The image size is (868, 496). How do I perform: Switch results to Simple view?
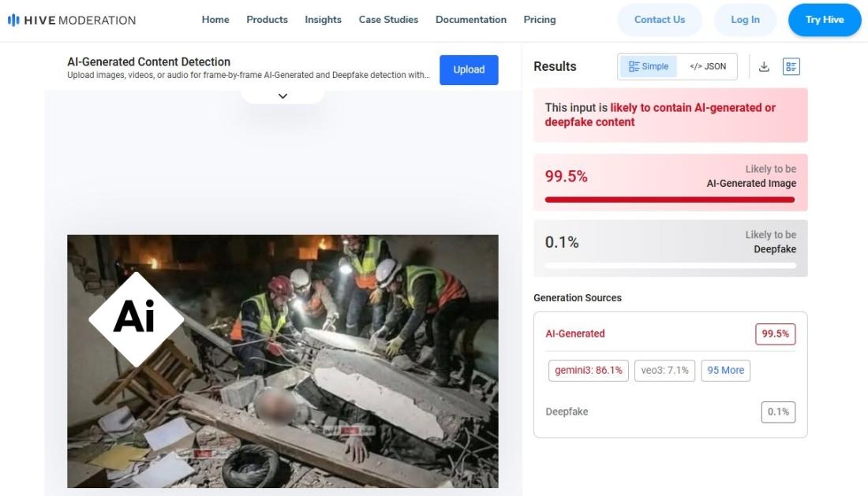648,67
